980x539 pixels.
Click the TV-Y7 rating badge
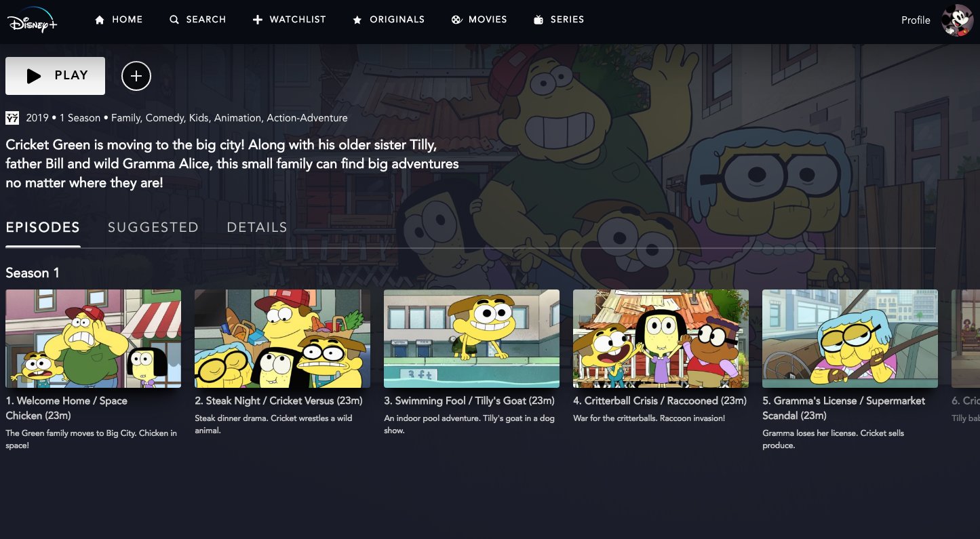12,118
